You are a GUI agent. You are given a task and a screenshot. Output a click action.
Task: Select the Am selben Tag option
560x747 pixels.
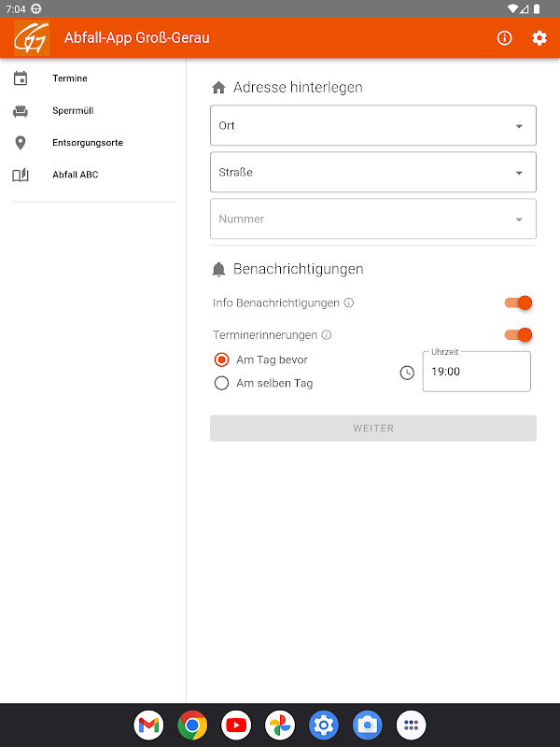tap(263, 383)
